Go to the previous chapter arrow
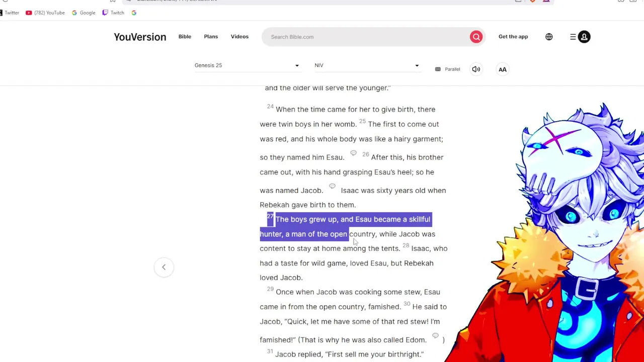Image resolution: width=644 pixels, height=362 pixels. click(164, 267)
